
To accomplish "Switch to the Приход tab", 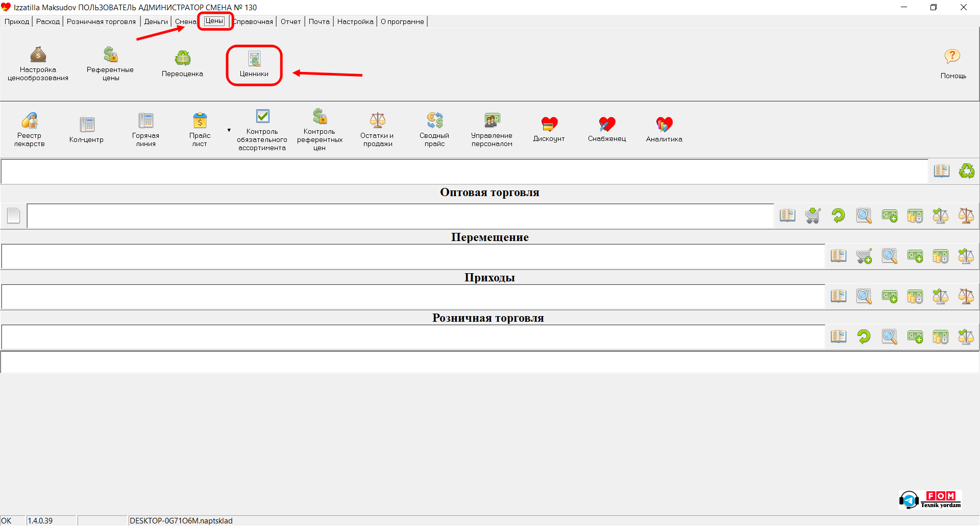I will [x=17, y=21].
